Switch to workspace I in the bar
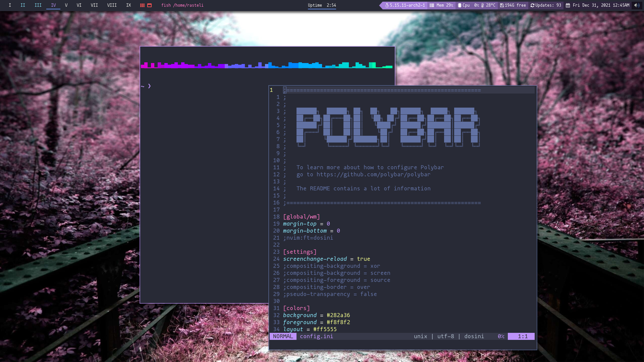Viewport: 644px width, 362px height. pyautogui.click(x=10, y=5)
